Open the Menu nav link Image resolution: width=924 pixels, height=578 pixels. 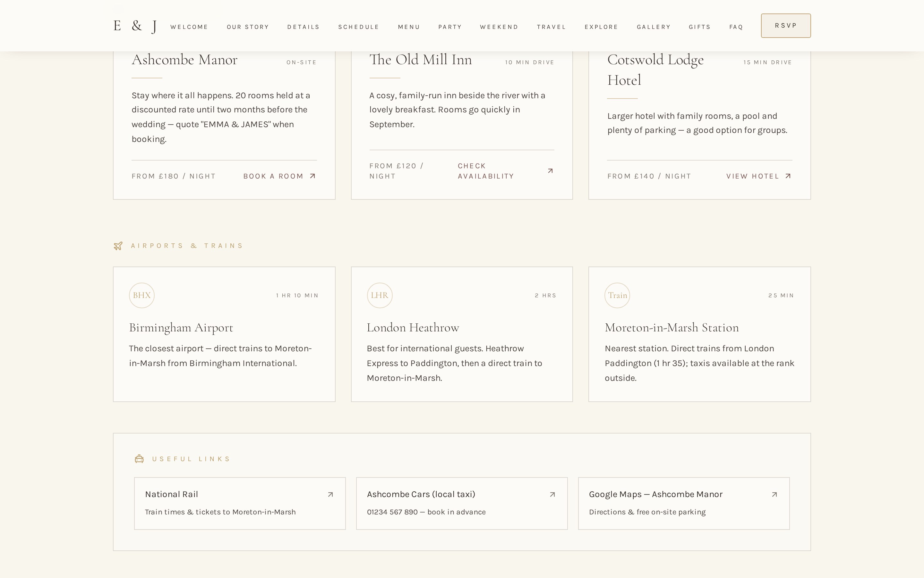coord(409,27)
